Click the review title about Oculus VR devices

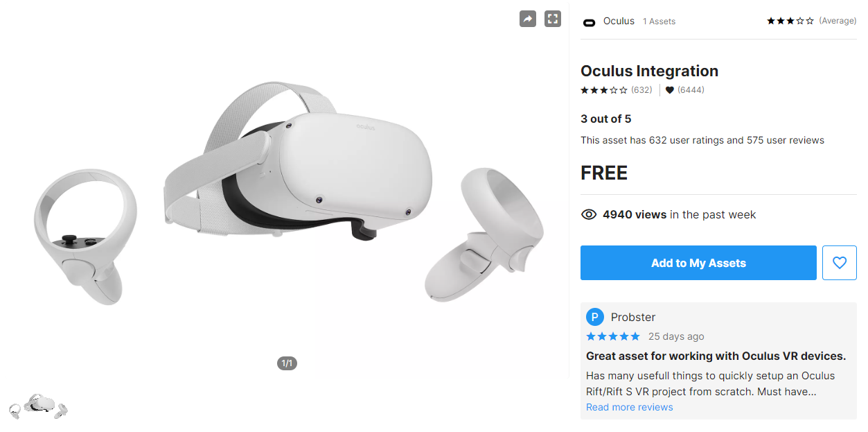716,356
